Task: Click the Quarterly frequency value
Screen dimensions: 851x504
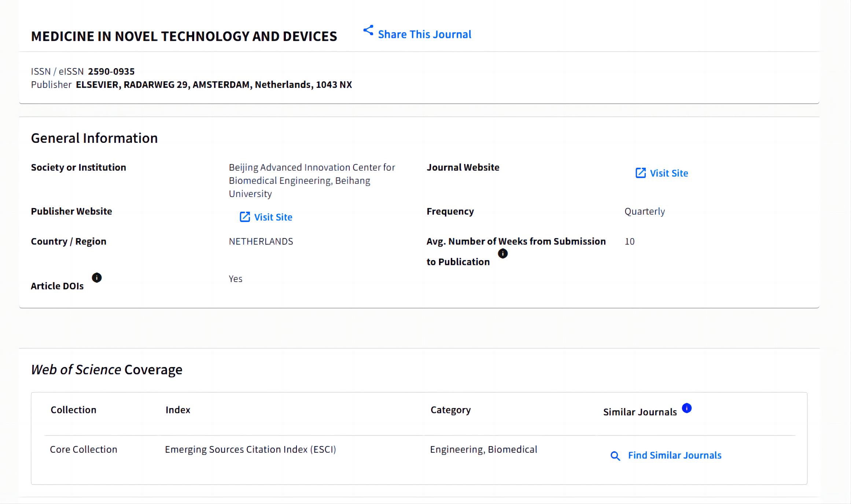Action: coord(644,211)
